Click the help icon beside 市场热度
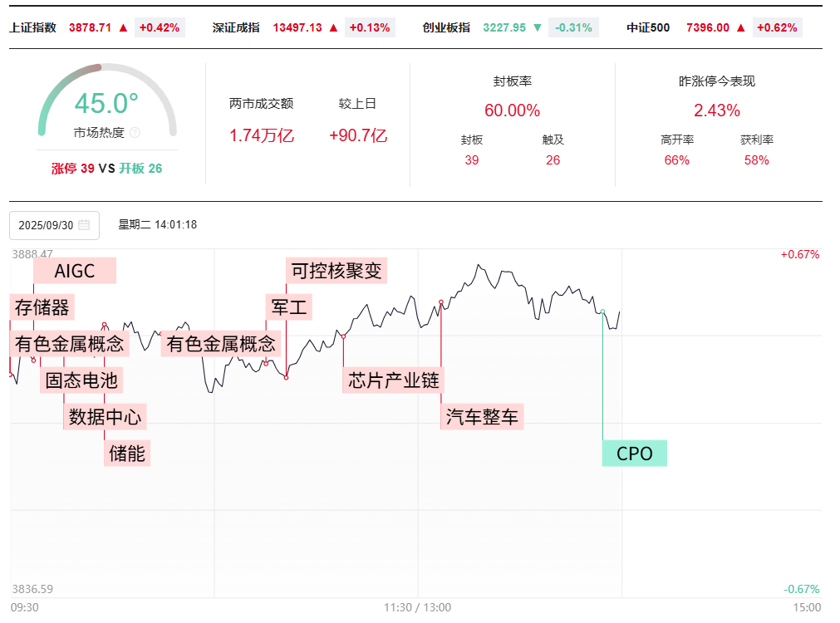Viewport: 840px width, 623px height. coord(135,133)
